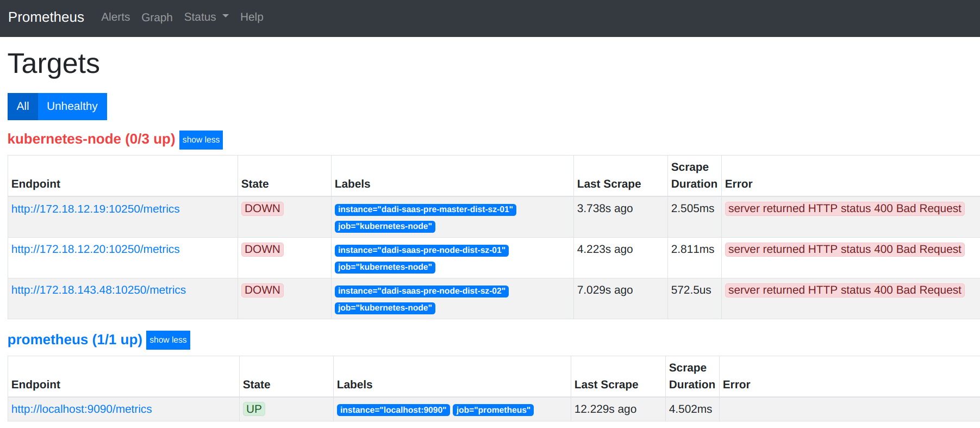Open endpoint http://172.18.12.19:10250/metrics
This screenshot has height=428, width=980.
(95, 209)
